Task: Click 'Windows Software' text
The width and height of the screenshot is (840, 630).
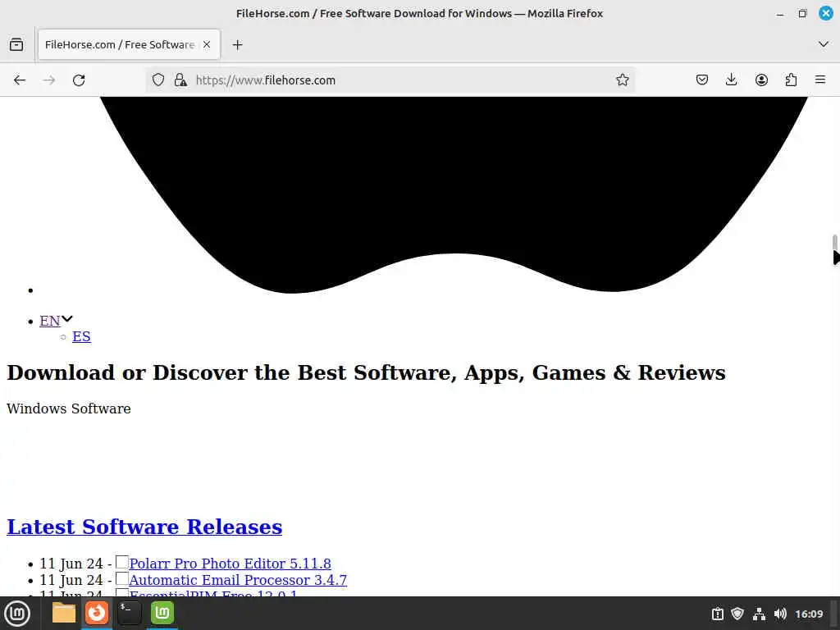Action: 69,409
